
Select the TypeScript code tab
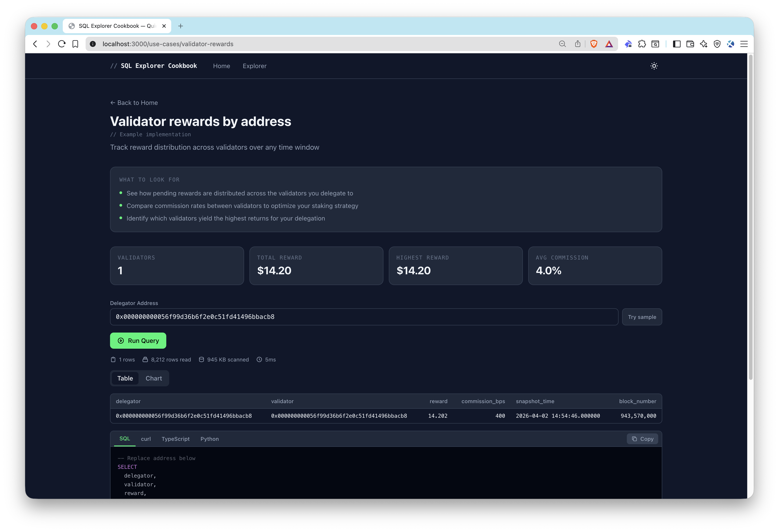coord(175,439)
